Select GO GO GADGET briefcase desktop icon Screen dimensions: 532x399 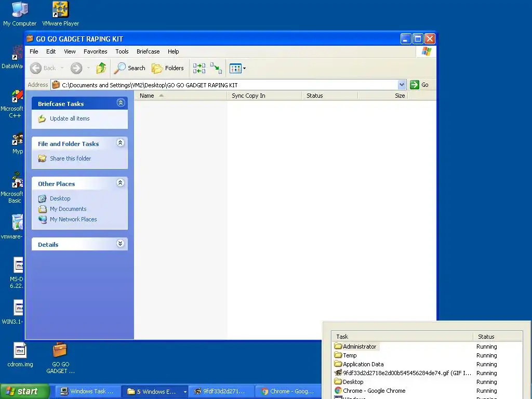point(60,358)
